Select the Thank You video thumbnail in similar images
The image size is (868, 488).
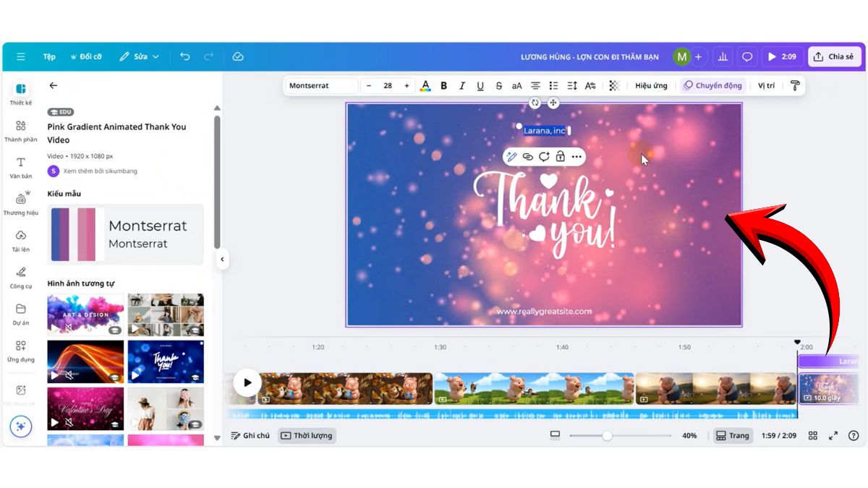pos(166,361)
